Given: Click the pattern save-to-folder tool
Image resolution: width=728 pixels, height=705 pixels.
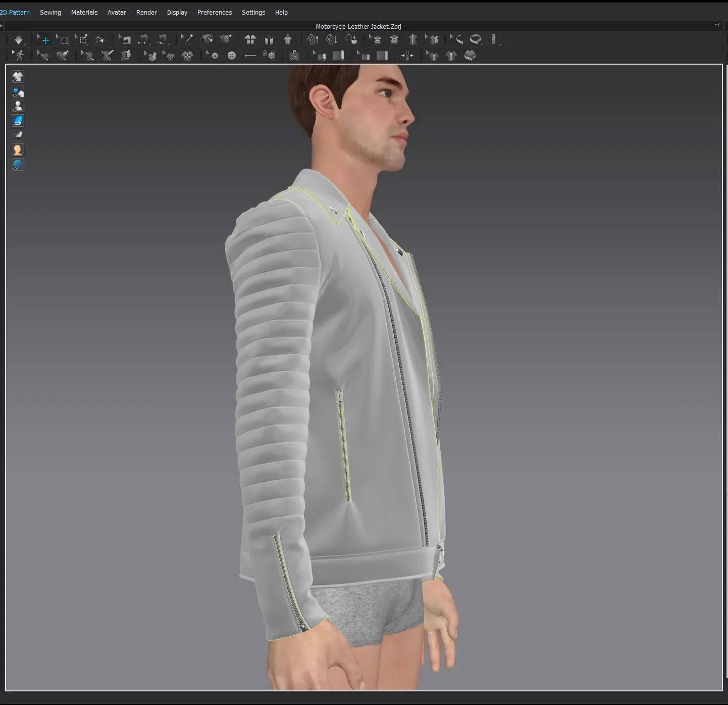Looking at the screenshot, I should (x=351, y=39).
